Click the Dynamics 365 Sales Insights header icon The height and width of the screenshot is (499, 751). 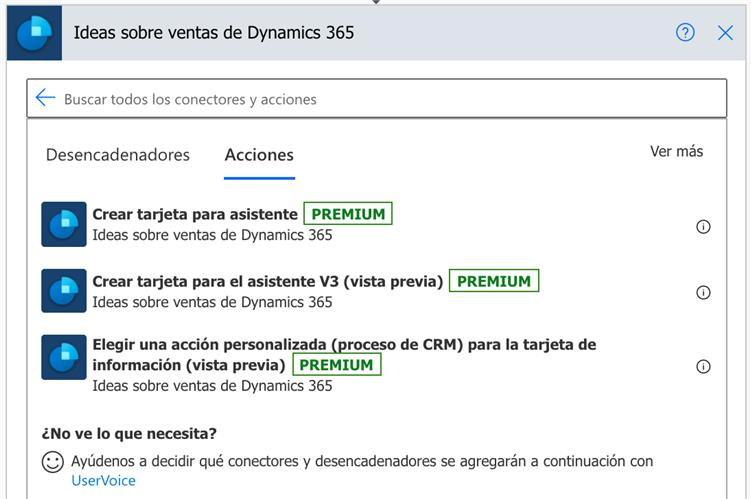(x=34, y=33)
